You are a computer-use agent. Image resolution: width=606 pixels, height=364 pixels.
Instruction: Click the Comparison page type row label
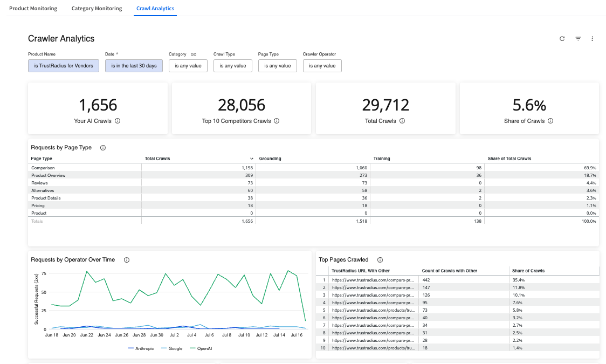(x=43, y=168)
